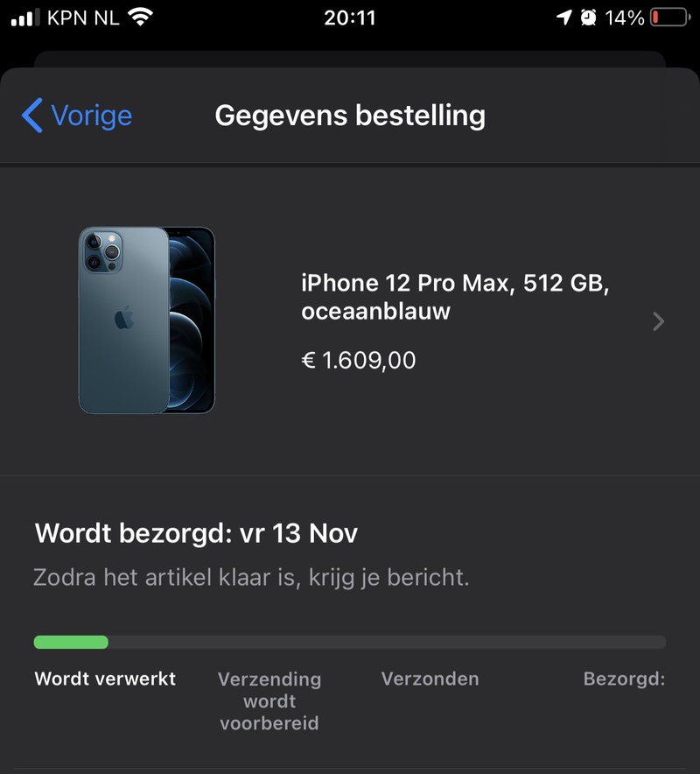Open the iPhone 12 Pro Max, 512 GB item
Viewport: 700px width, 774px height.
[455, 297]
